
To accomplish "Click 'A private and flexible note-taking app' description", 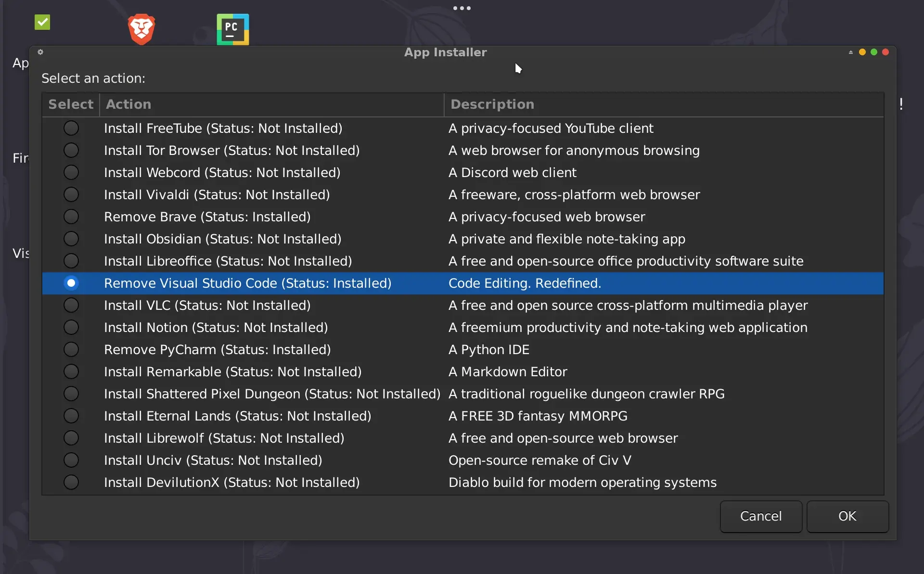I will pyautogui.click(x=567, y=239).
